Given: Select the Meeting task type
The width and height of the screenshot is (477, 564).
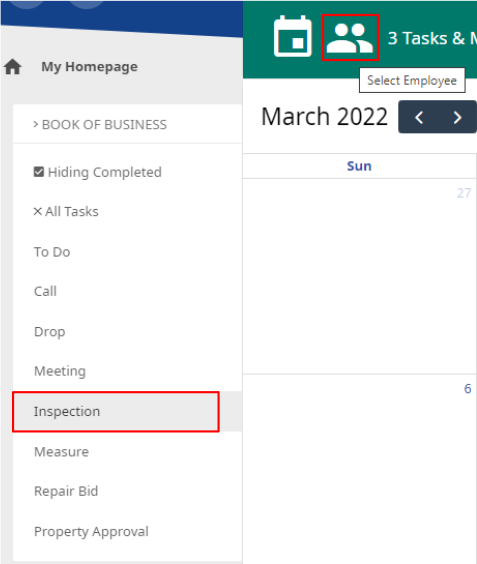Looking at the screenshot, I should pyautogui.click(x=60, y=371).
